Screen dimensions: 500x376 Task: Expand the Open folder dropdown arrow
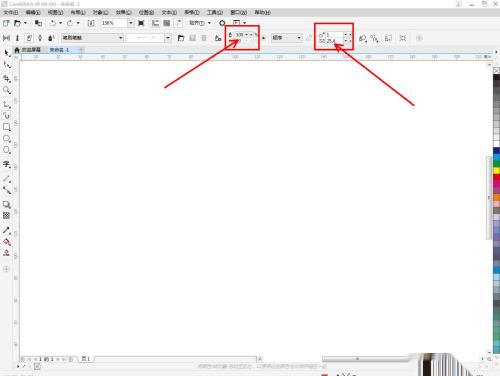(x=25, y=23)
